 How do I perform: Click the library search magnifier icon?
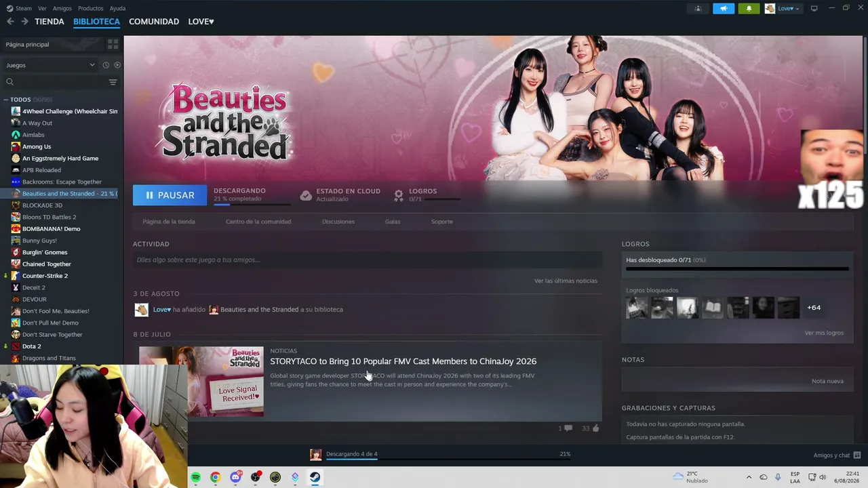tap(9, 82)
